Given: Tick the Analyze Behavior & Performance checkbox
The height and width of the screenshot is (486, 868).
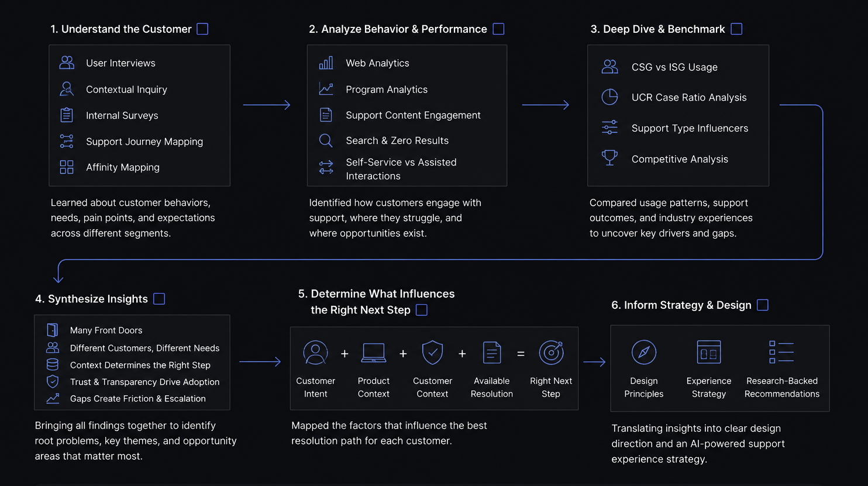Looking at the screenshot, I should 498,29.
